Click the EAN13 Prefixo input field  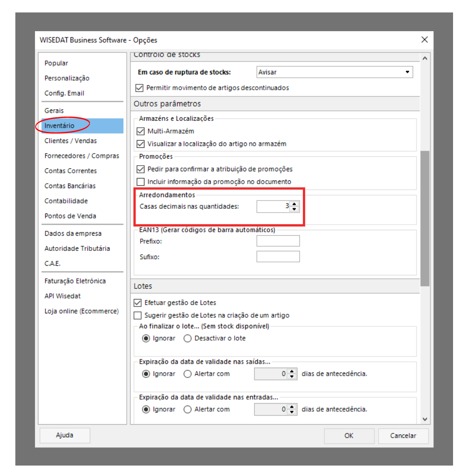[x=278, y=241]
